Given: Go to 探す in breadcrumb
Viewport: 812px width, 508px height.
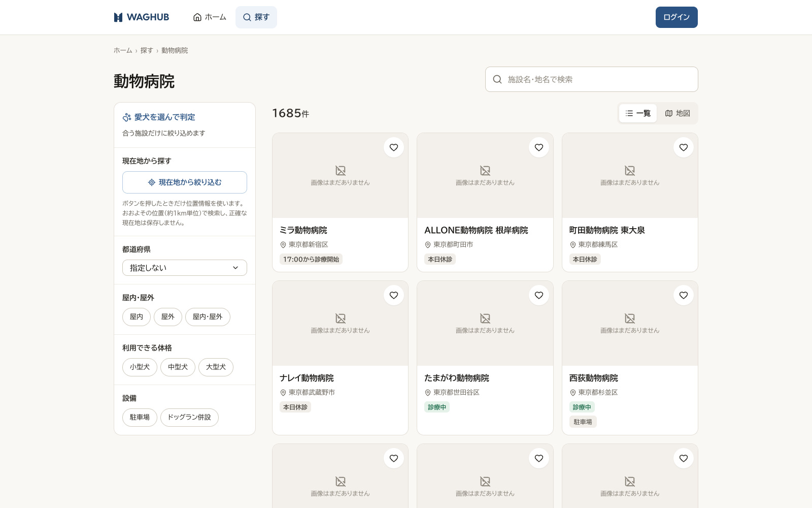Looking at the screenshot, I should tap(147, 50).
